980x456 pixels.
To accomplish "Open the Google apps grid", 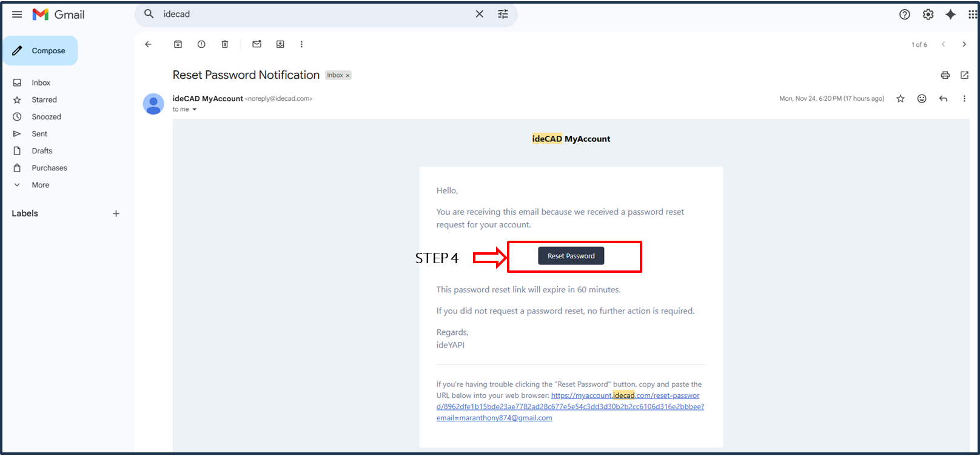I will click(973, 15).
